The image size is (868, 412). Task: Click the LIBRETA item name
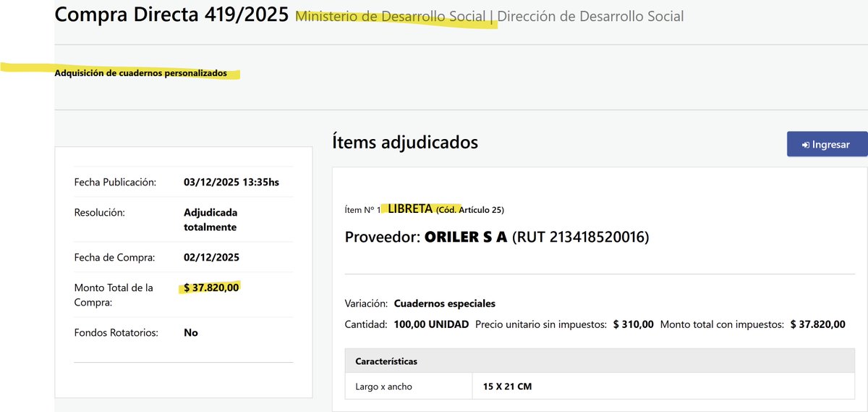(410, 209)
